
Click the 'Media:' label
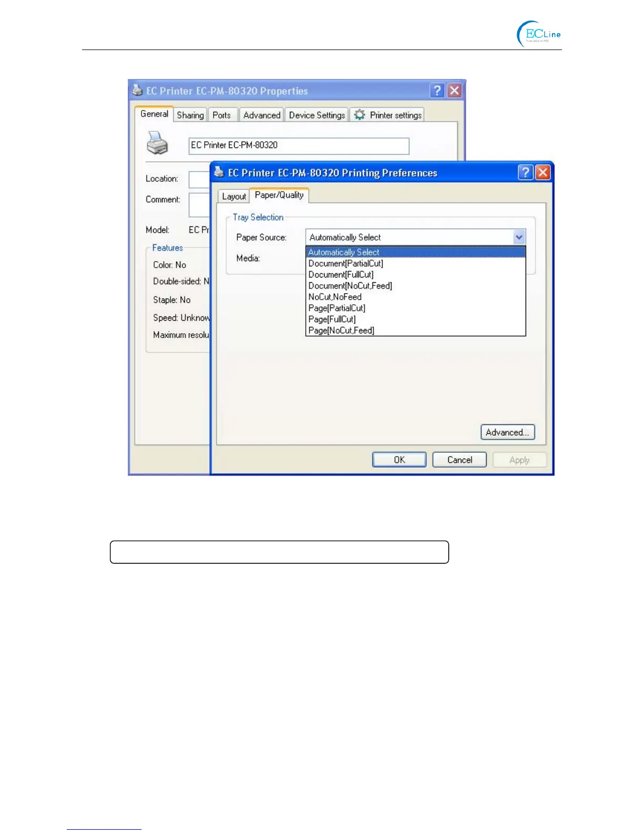pyautogui.click(x=248, y=259)
